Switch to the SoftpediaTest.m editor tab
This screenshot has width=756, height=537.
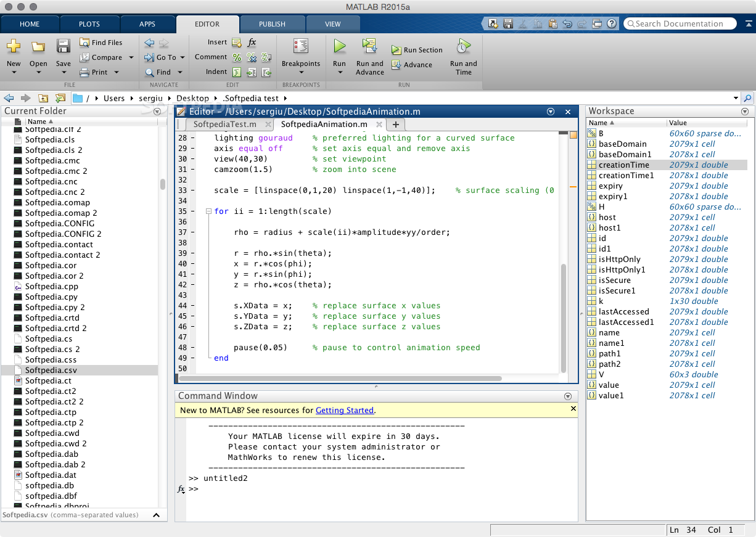coord(224,124)
